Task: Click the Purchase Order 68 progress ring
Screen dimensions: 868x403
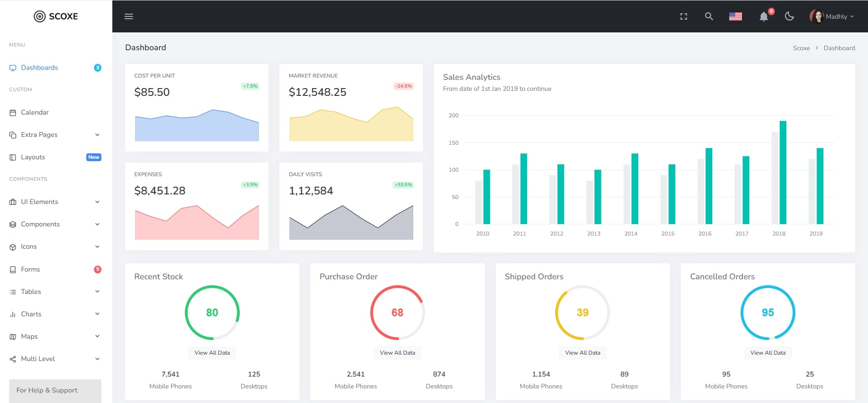Action: pyautogui.click(x=397, y=313)
